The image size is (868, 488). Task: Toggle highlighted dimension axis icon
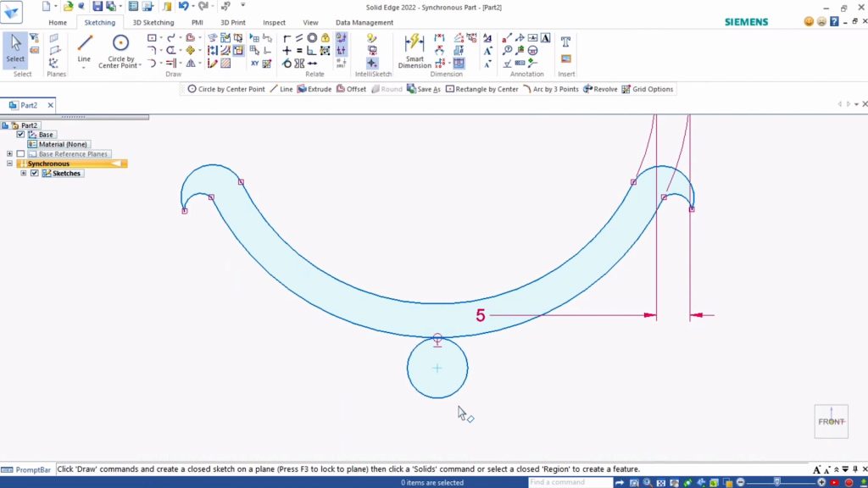(x=459, y=64)
